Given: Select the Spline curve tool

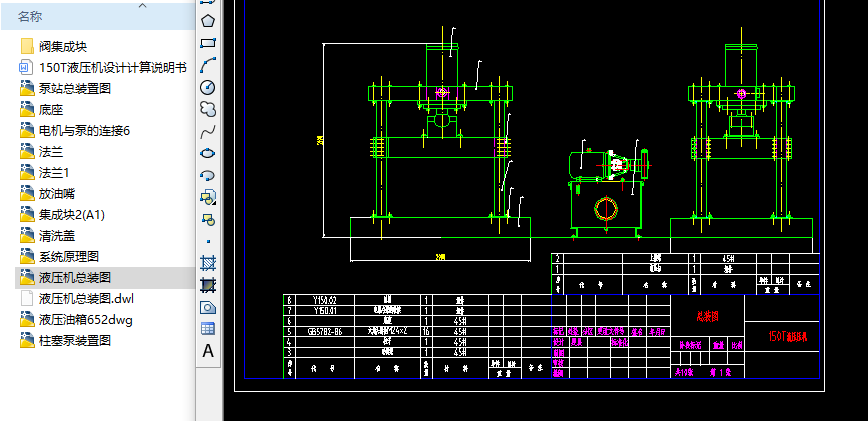Looking at the screenshot, I should pos(208,131).
